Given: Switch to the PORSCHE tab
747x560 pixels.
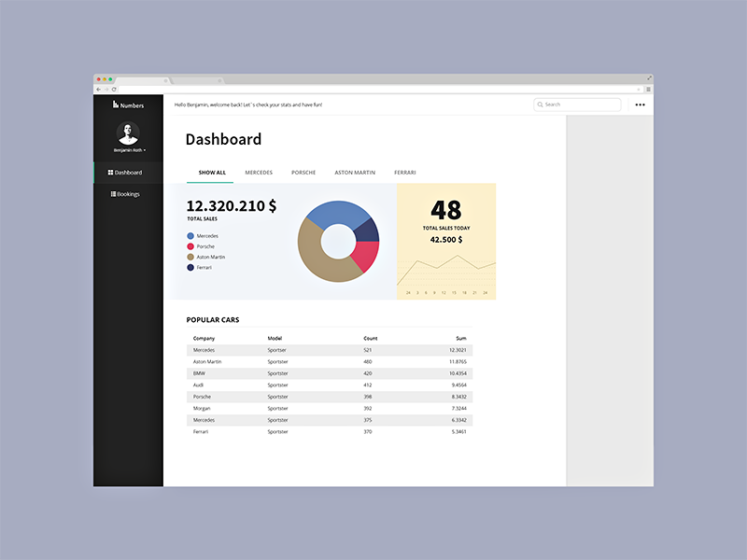Looking at the screenshot, I should click(x=303, y=173).
